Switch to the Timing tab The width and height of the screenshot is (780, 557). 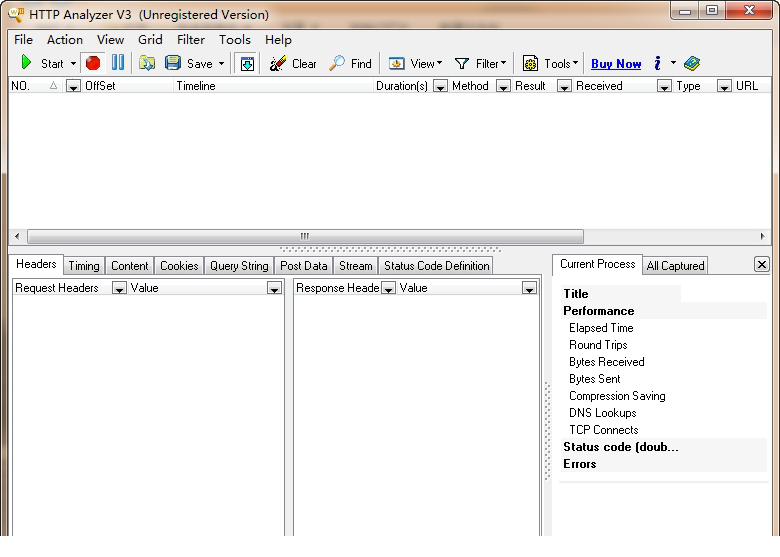click(x=84, y=266)
